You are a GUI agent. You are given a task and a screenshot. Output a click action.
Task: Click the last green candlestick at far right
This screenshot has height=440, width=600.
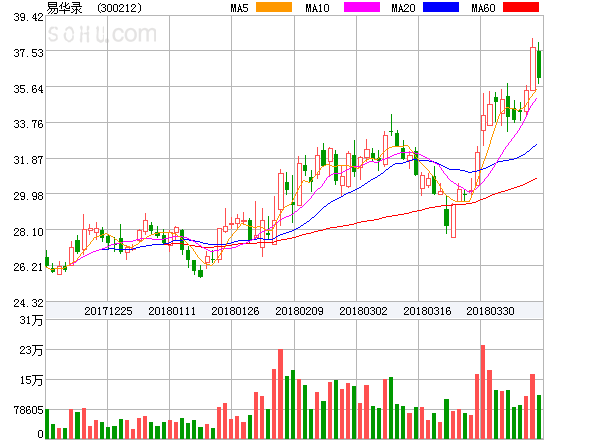[539, 64]
